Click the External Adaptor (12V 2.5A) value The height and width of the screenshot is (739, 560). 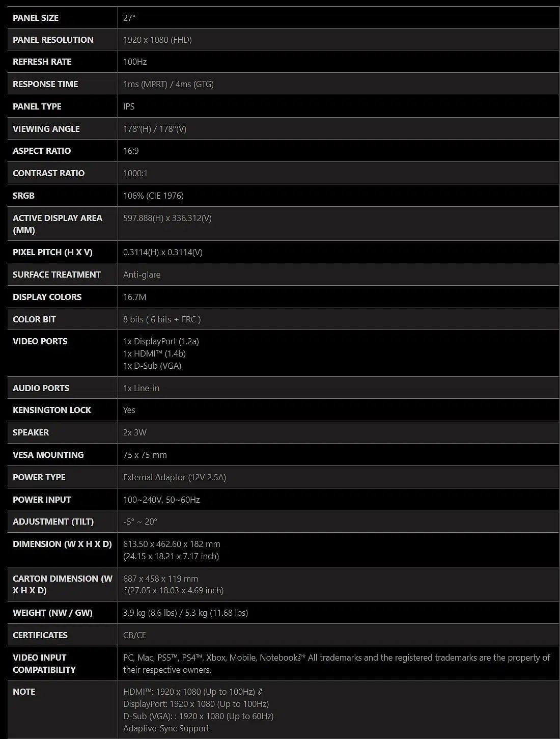tap(175, 477)
